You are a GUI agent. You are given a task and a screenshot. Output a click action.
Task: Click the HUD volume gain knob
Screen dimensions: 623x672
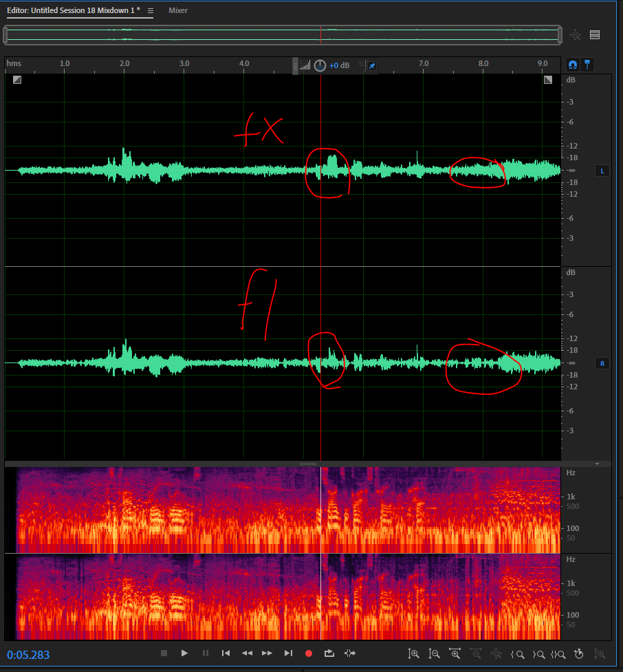click(320, 65)
